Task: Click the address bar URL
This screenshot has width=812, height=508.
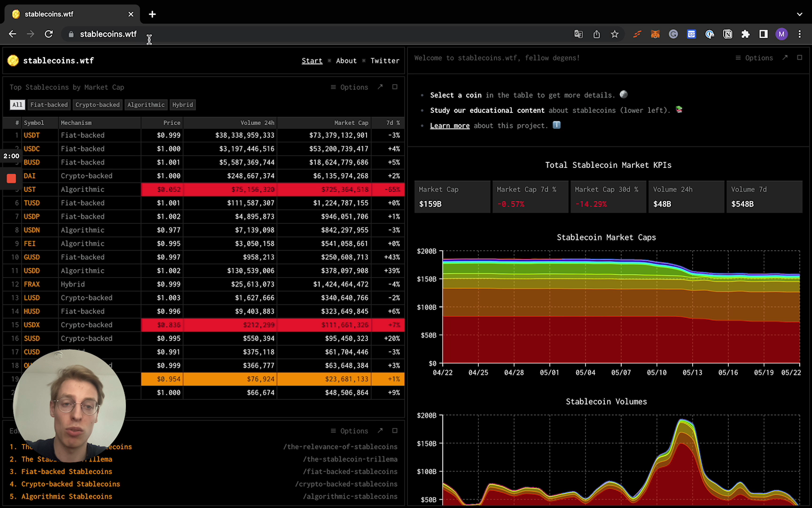Action: [x=108, y=34]
